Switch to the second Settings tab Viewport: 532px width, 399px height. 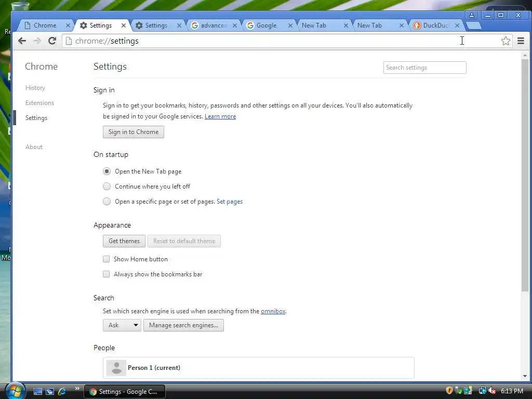[156, 25]
